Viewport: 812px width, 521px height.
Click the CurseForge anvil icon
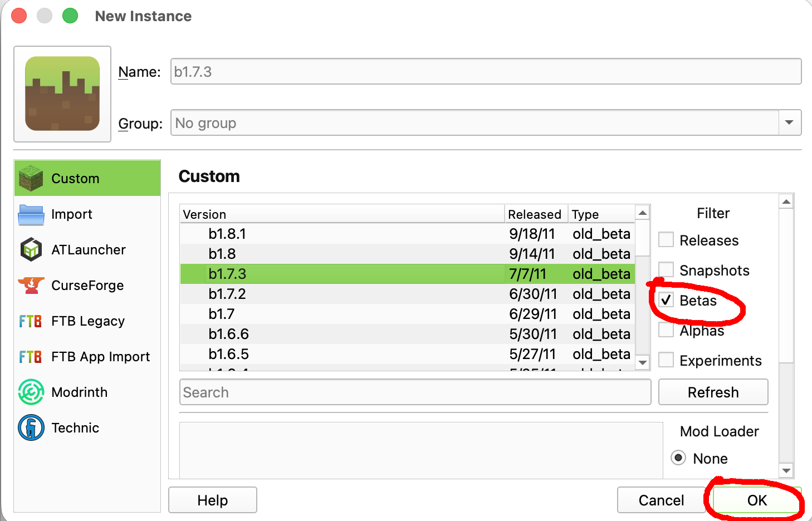[x=31, y=286]
